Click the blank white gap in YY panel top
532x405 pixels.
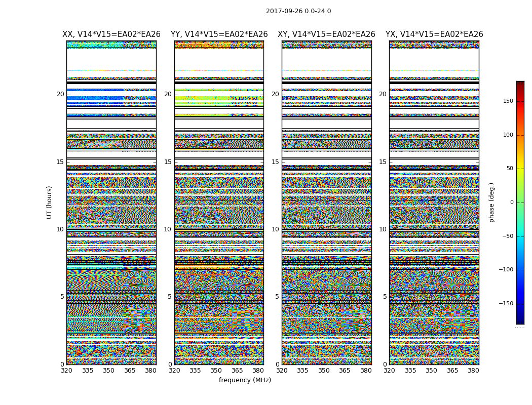click(219, 59)
